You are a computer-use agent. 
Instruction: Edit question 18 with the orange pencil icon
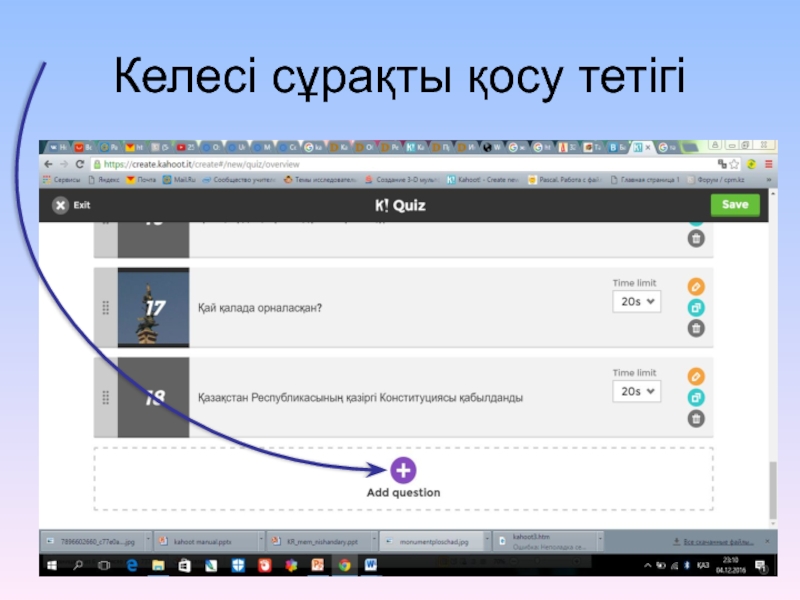(x=696, y=376)
